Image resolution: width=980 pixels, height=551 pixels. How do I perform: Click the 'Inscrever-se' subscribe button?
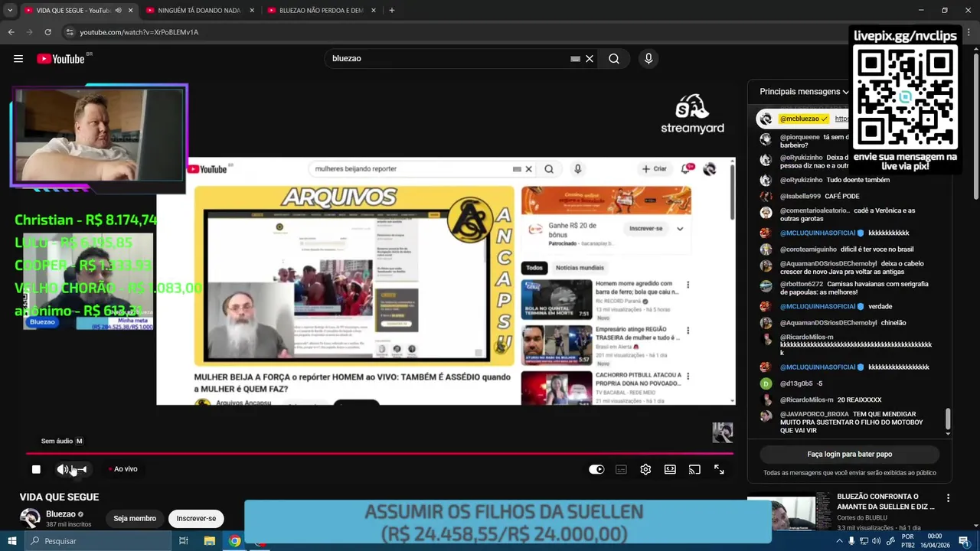[196, 519]
